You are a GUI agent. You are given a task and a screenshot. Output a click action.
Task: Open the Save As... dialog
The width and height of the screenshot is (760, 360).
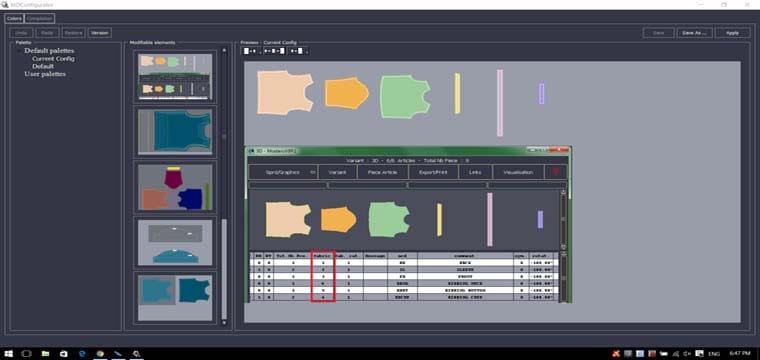[694, 33]
